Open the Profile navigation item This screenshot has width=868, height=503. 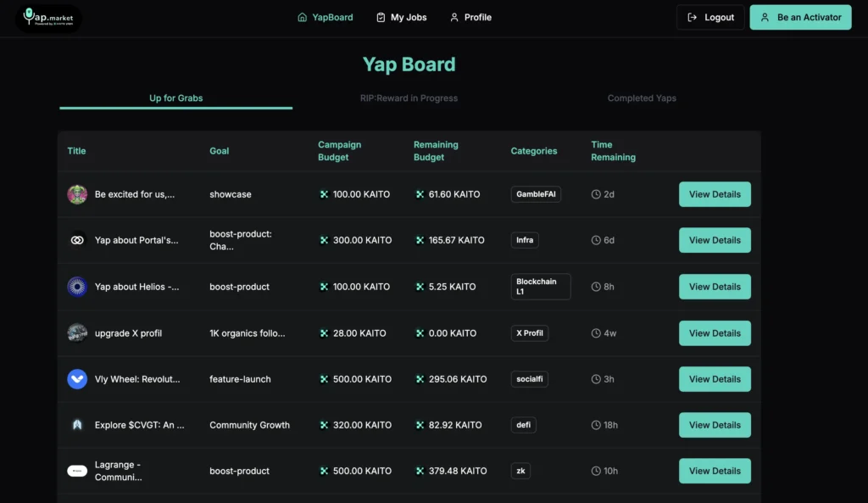[x=470, y=17]
